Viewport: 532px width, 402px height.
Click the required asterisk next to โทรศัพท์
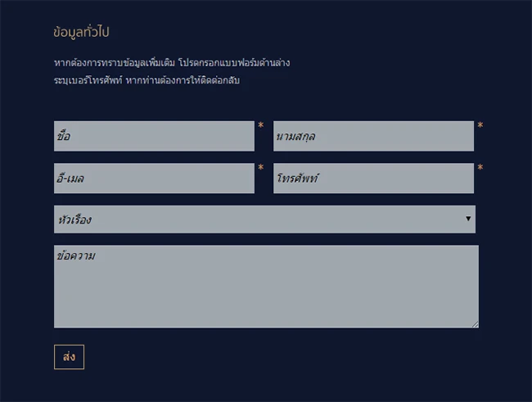click(480, 168)
